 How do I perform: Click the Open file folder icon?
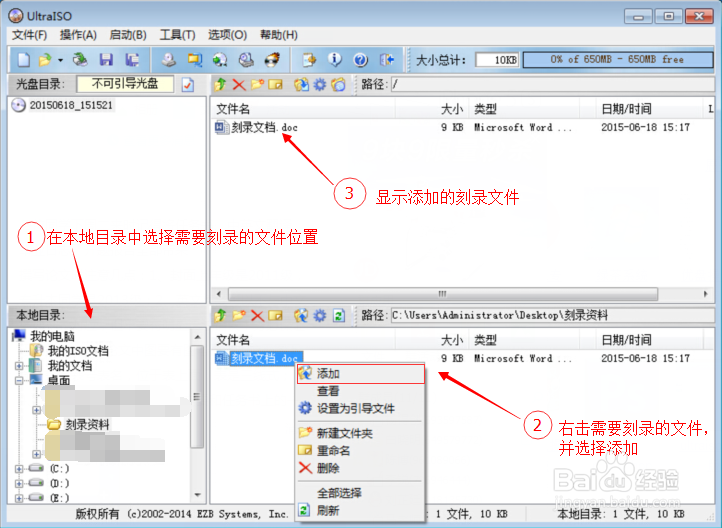45,60
